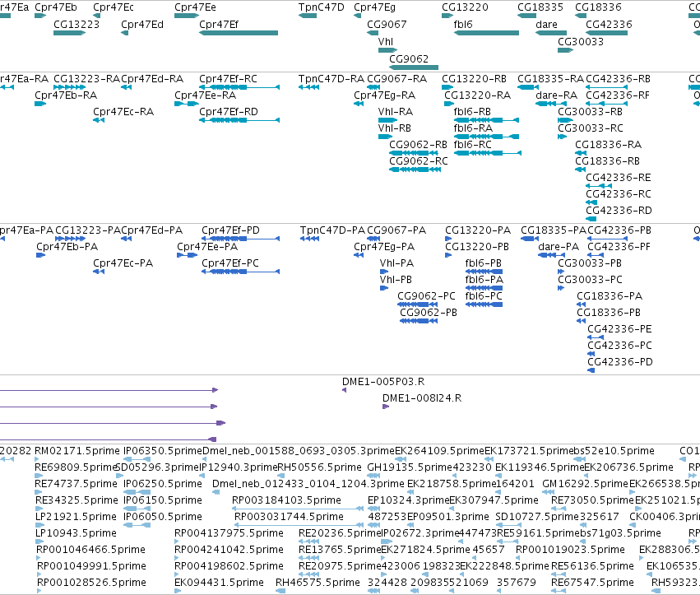Open the EK094431.5prime EST label
This screenshot has height=595, width=700.
(x=219, y=583)
